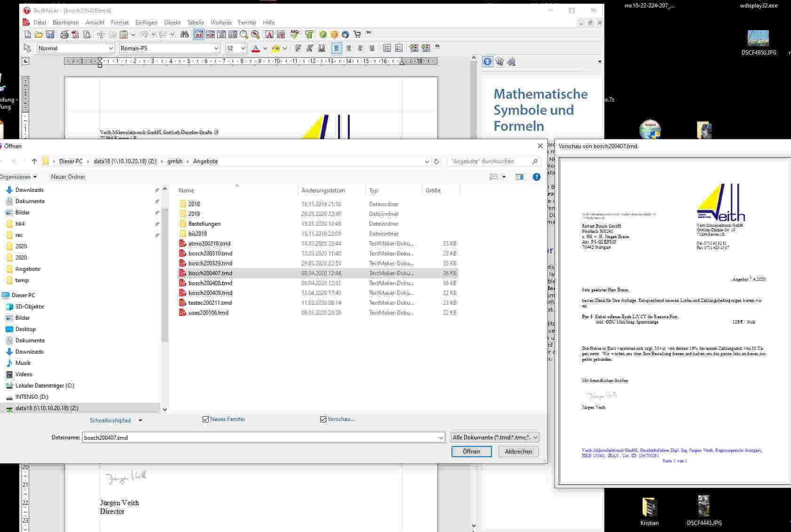Image resolution: width=791 pixels, height=532 pixels.
Task: Click the up-folder arrow in Open dialog
Action: 34,161
